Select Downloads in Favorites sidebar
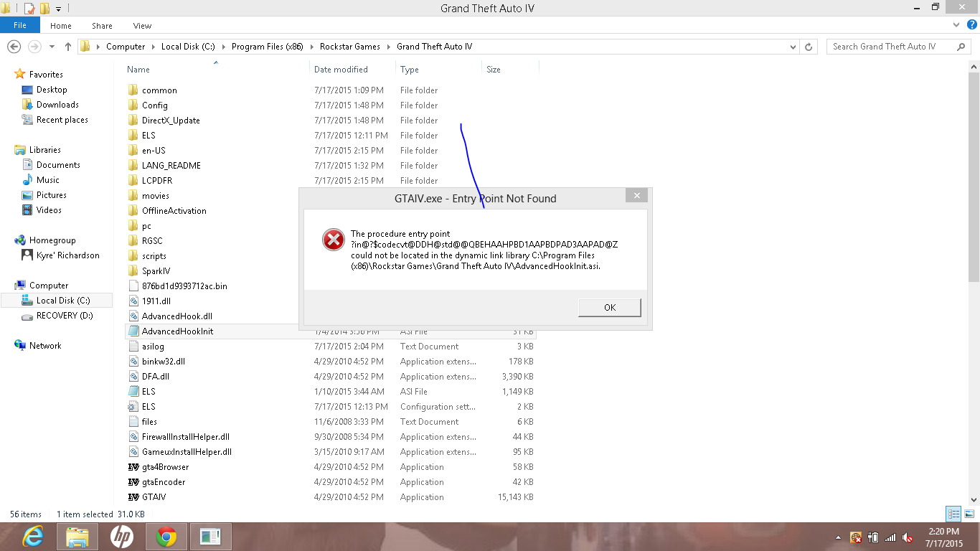The height and width of the screenshot is (551, 980). (x=57, y=105)
